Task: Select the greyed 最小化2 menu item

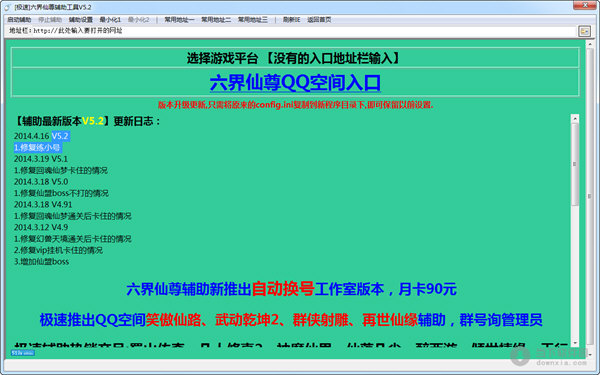Action: click(x=139, y=20)
